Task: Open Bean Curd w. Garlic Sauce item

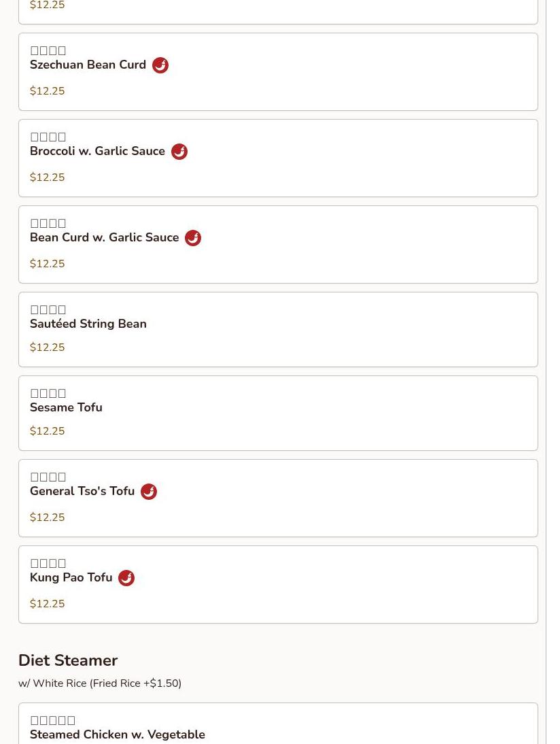Action: pos(104,238)
